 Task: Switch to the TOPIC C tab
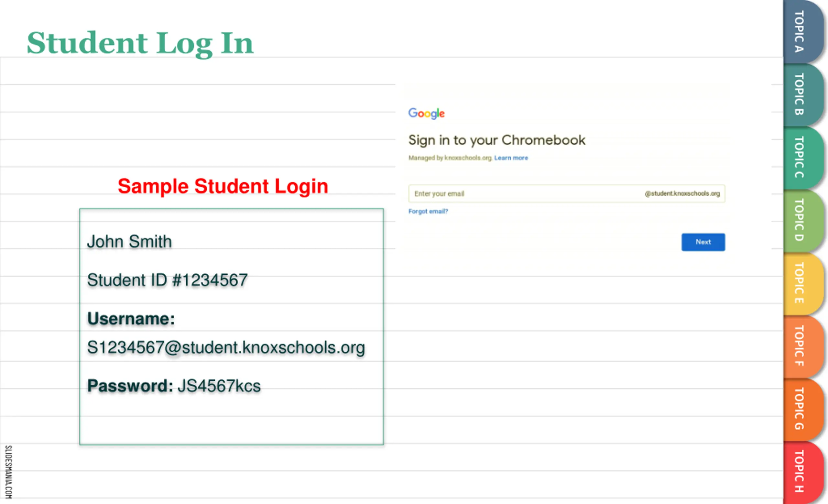(803, 157)
